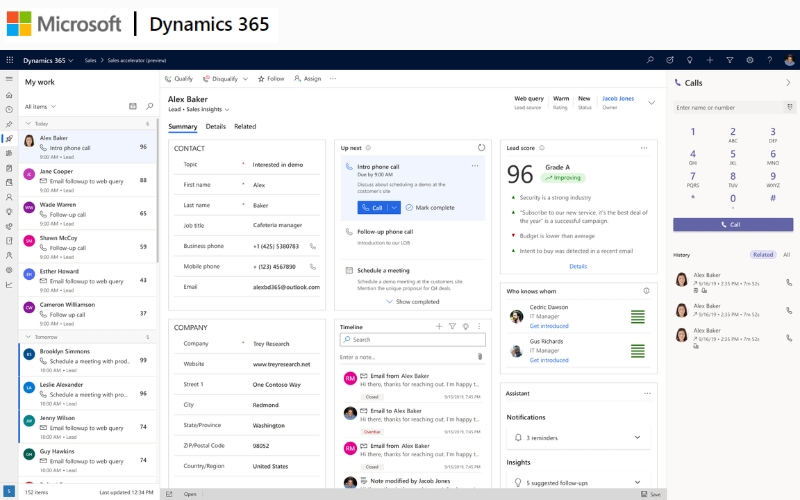Switch call history to Related filter
The height and width of the screenshot is (500, 800).
[x=762, y=255]
